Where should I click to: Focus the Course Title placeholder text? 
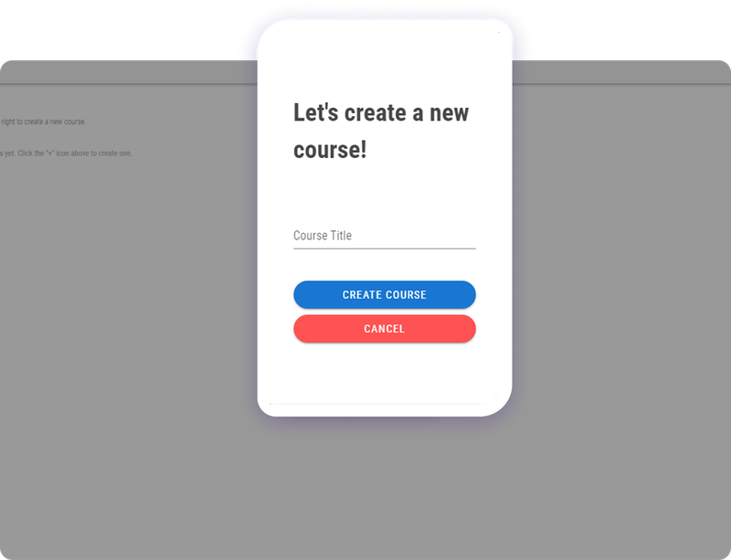coord(323,236)
